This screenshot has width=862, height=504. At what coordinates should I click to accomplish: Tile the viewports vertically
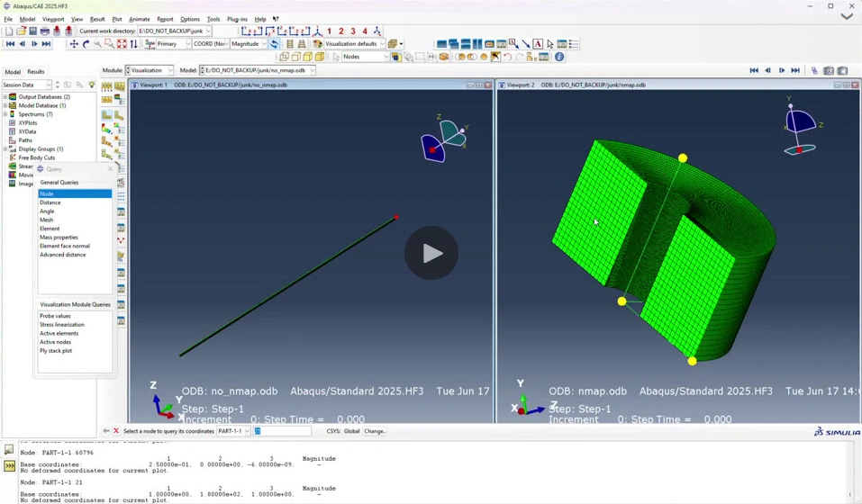tap(477, 44)
